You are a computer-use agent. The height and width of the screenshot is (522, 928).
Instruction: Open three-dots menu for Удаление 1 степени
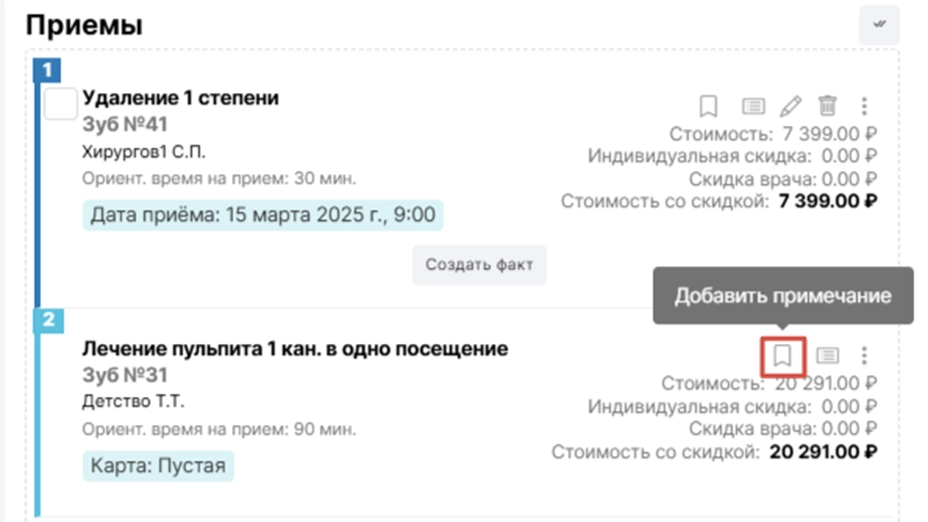click(x=864, y=106)
